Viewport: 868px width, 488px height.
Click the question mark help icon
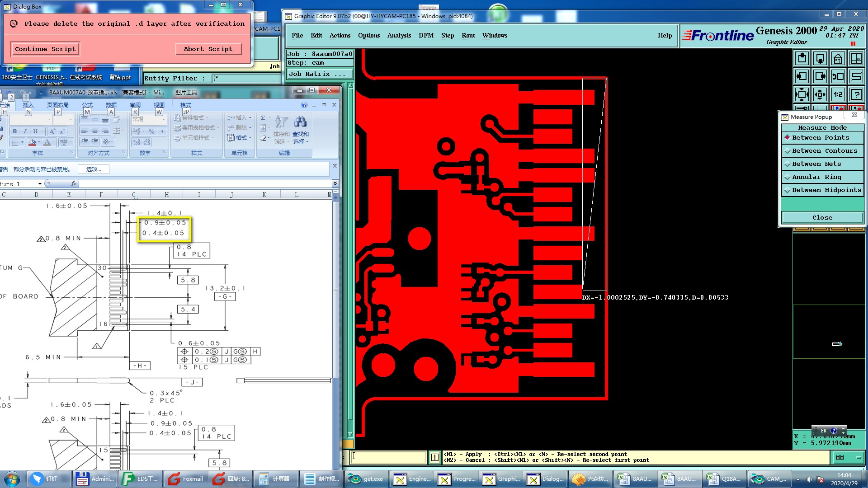tap(856, 94)
